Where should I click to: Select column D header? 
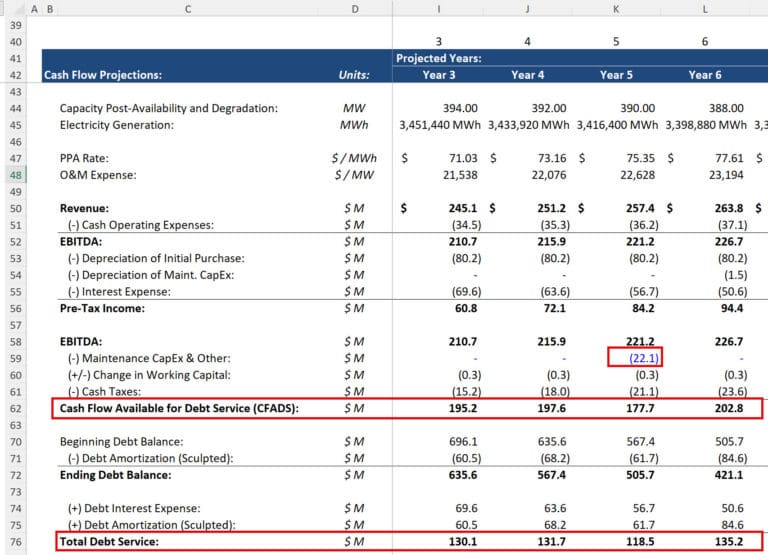[355, 9]
